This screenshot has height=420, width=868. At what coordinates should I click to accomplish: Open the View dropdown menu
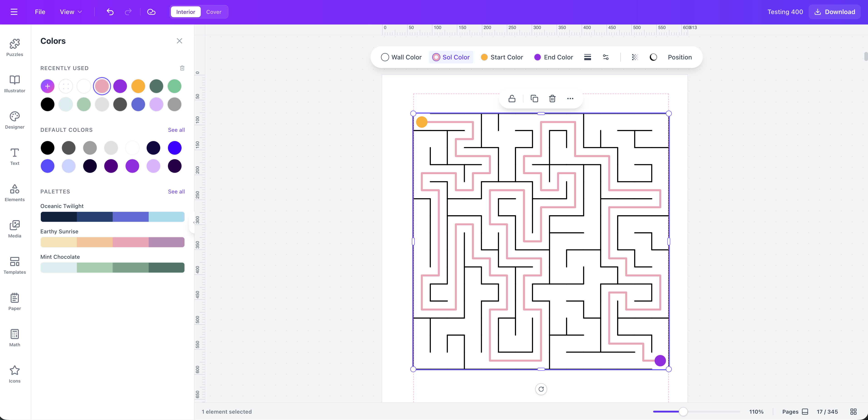click(70, 12)
